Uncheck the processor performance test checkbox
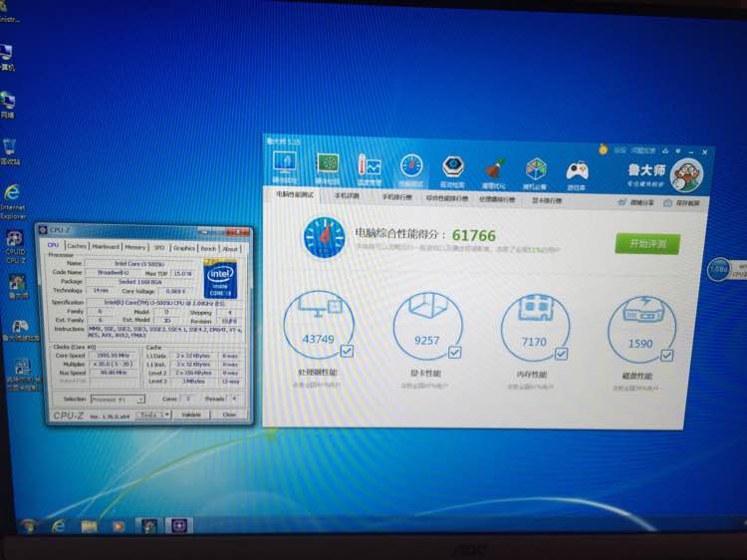 click(347, 352)
